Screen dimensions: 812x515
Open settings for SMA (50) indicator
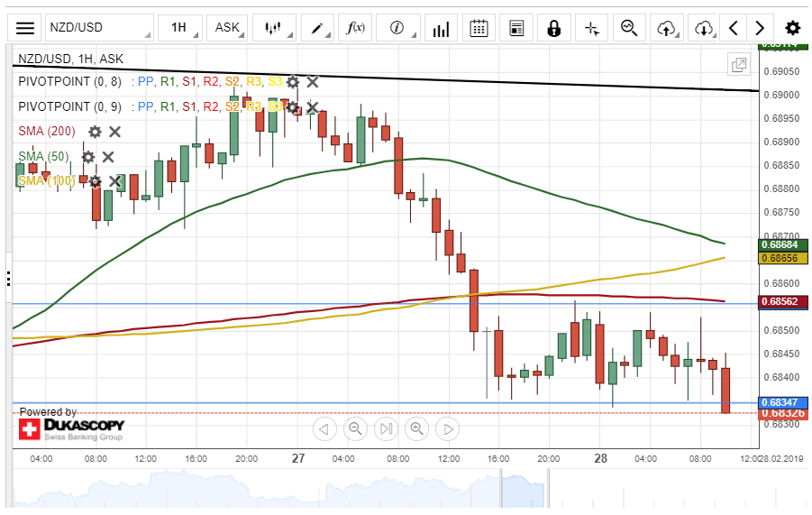point(88,157)
